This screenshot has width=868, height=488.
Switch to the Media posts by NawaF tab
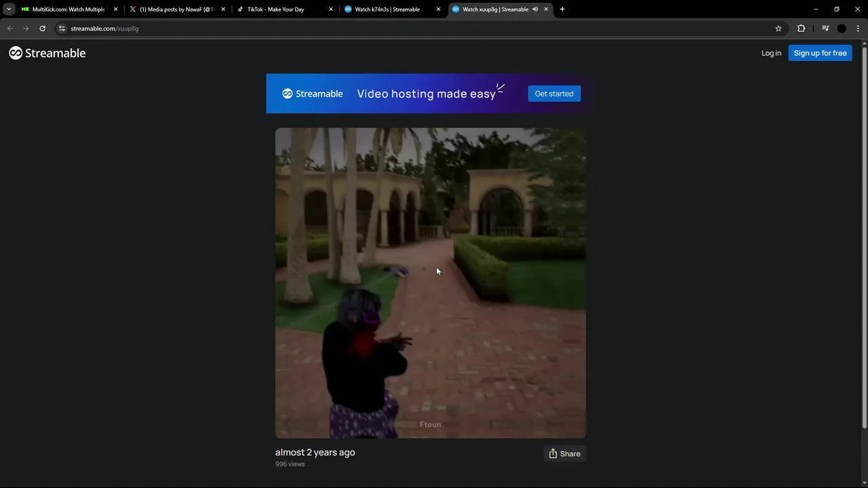click(x=178, y=9)
